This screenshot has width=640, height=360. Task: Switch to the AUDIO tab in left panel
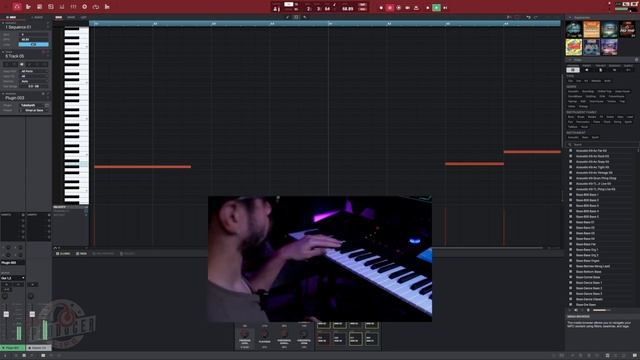(38, 18)
